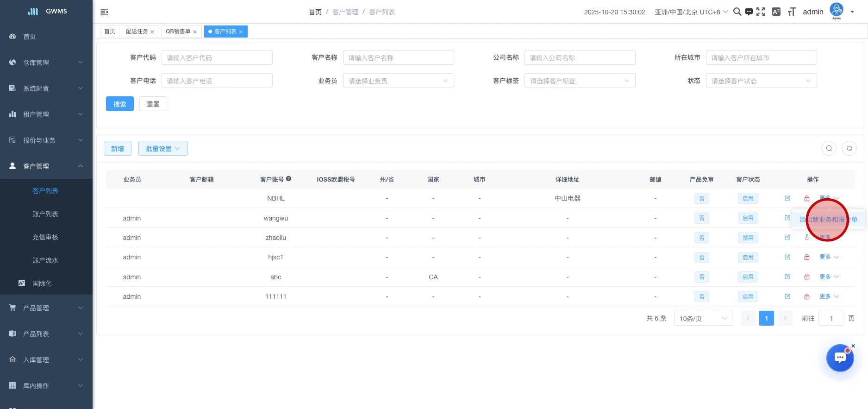This screenshot has height=409, width=868.
Task: Click the green key icon for zhaoliu
Action: point(807,238)
